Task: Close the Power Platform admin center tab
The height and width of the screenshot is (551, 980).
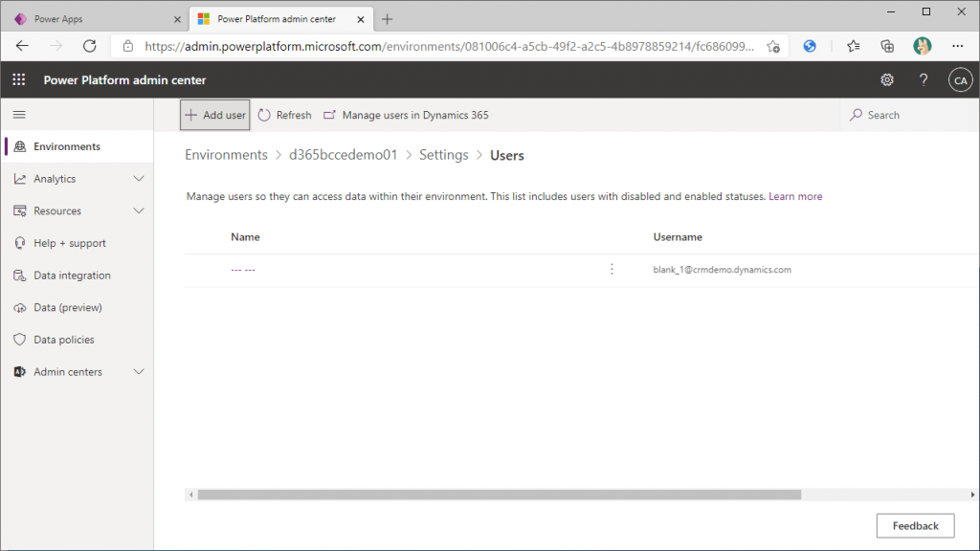Action: click(361, 19)
